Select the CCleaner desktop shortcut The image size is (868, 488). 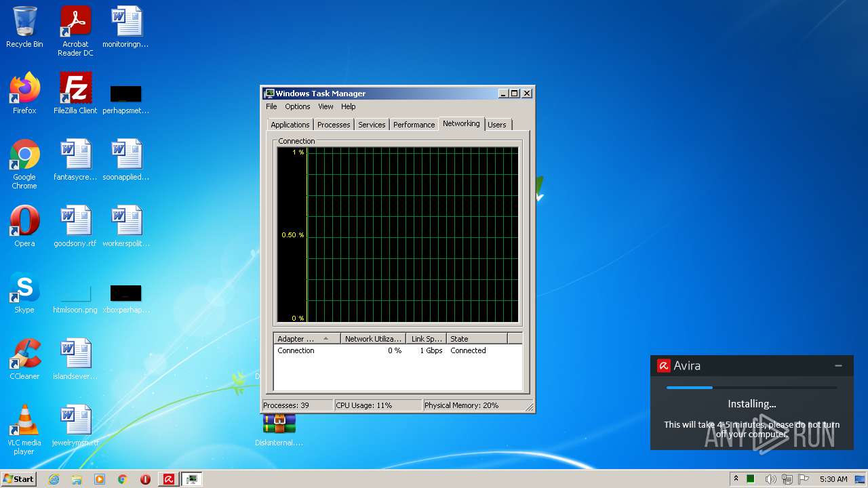pos(24,359)
